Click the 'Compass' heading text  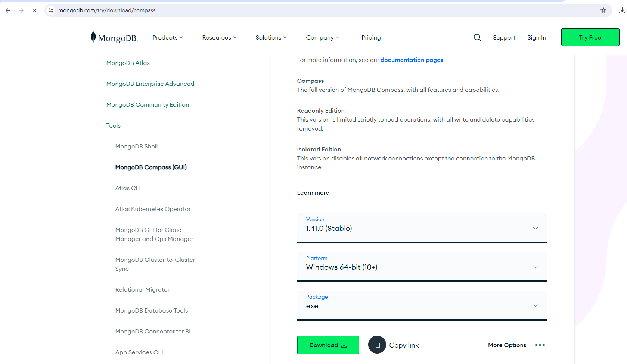310,81
